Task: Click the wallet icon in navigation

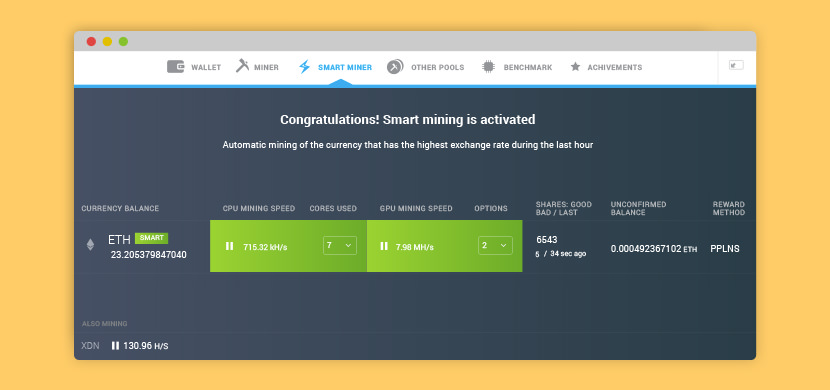Action: pos(176,67)
